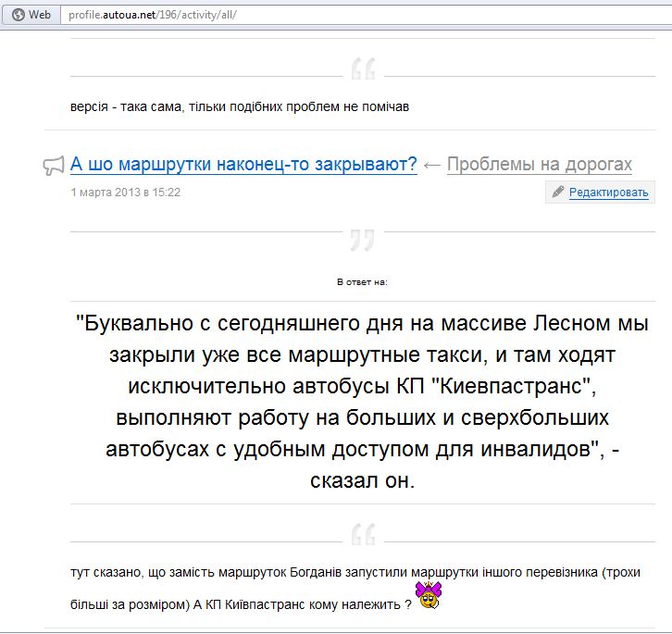Click the smiley emoji with purple bow
Screen dimensions: 672x634
click(x=428, y=595)
